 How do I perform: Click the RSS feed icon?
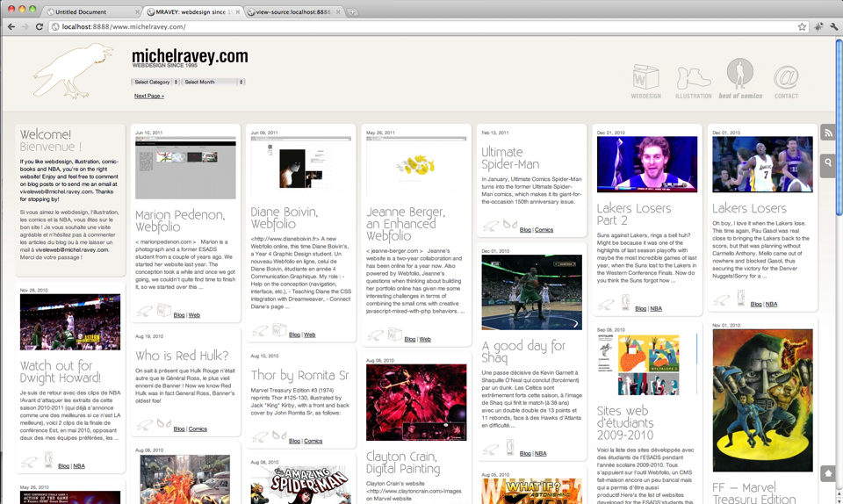827,133
